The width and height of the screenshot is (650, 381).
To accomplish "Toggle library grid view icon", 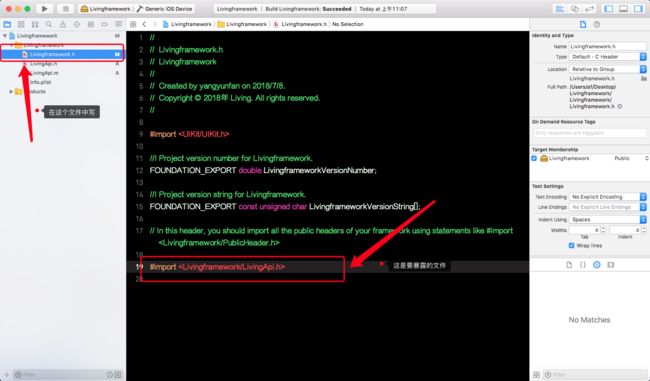I will pos(536,375).
